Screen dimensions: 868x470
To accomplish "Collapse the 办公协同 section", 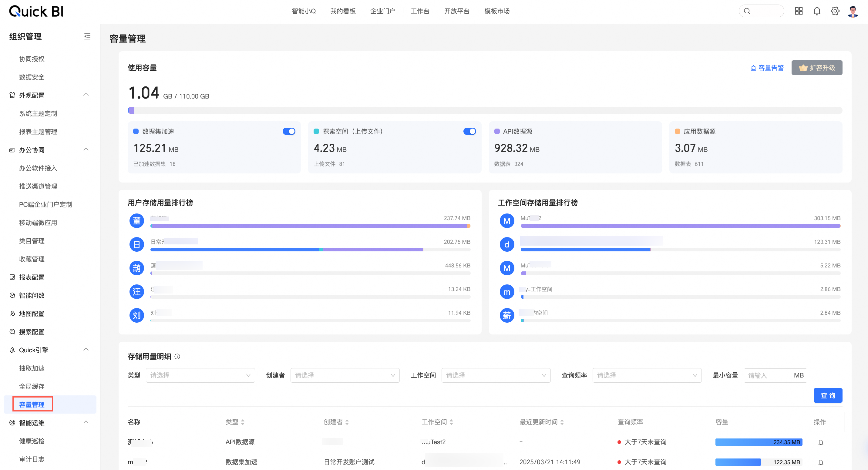I will point(86,149).
